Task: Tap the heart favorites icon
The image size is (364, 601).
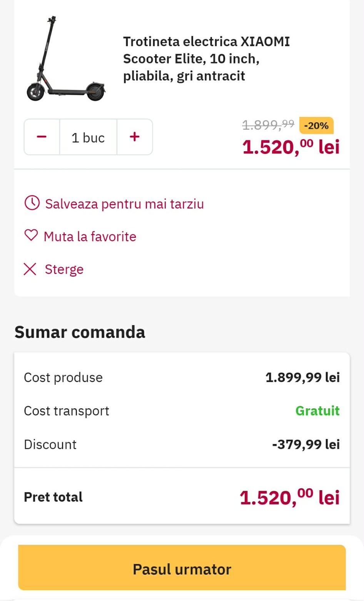Action: [31, 235]
